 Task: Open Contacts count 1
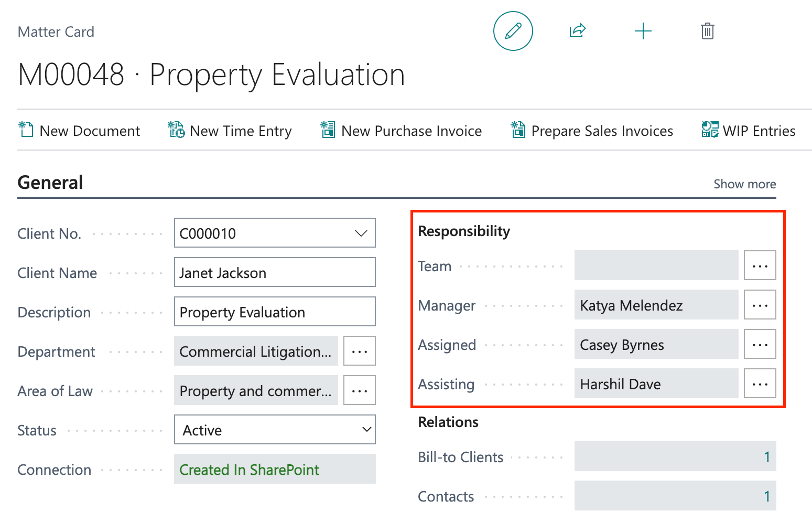pos(675,496)
